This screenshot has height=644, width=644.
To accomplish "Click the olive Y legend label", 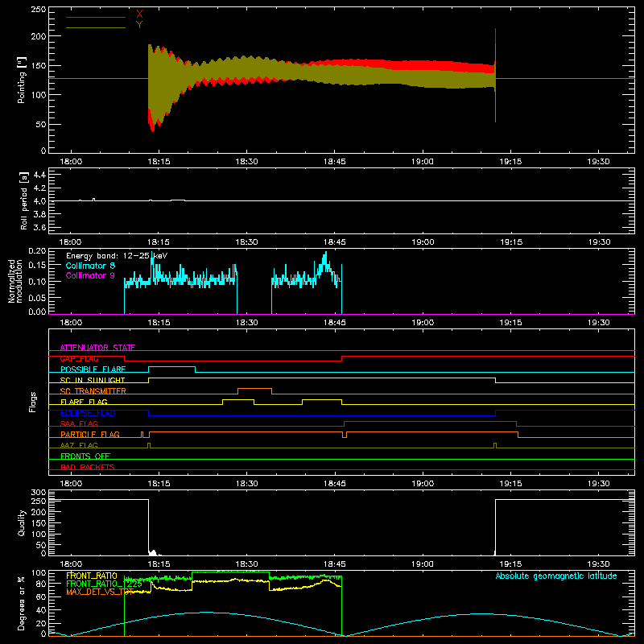I will (139, 25).
